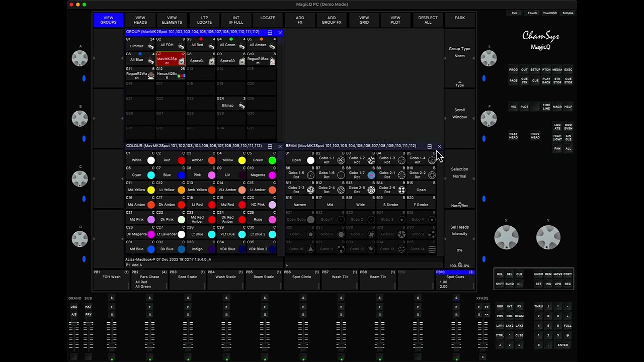Turn encoder wheel E

(489, 58)
